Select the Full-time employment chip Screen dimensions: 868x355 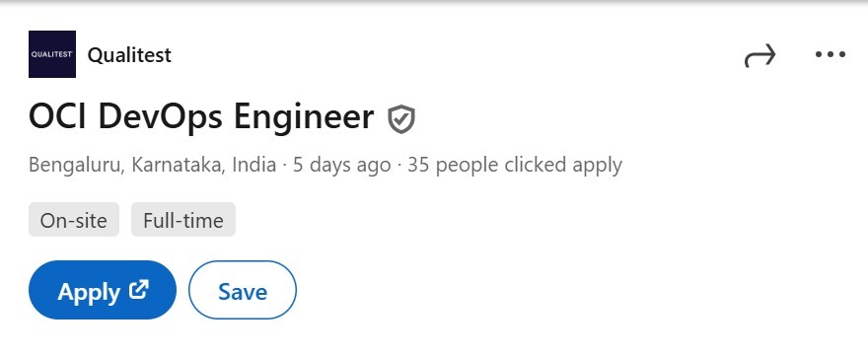point(183,220)
